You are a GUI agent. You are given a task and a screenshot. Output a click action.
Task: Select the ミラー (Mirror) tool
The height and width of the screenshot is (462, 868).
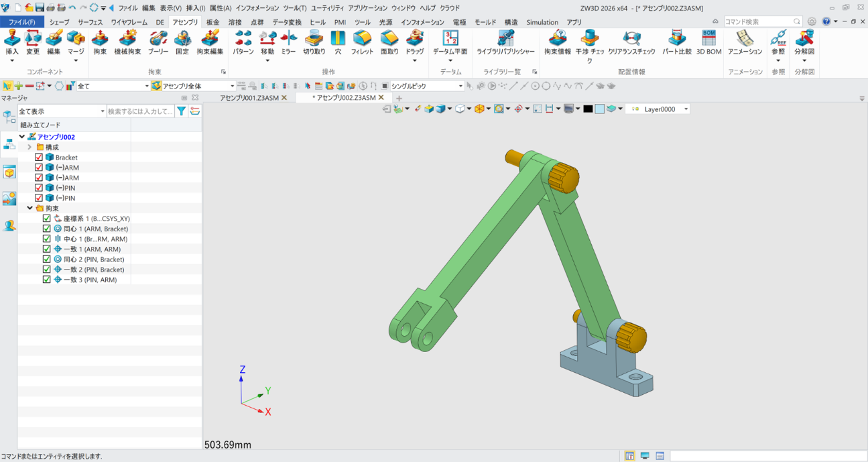[x=288, y=46]
